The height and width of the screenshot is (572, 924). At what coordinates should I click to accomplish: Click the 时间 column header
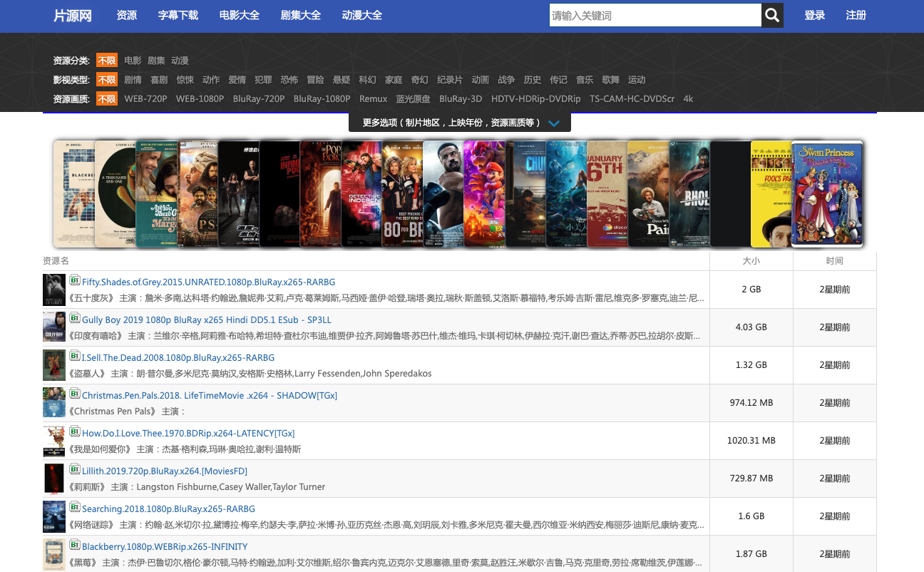click(x=835, y=261)
